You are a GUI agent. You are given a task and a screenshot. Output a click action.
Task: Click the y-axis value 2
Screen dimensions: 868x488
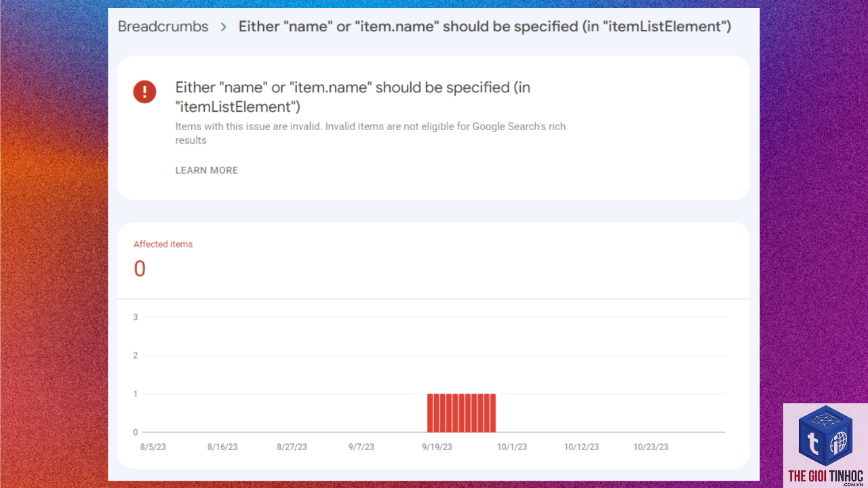tap(136, 356)
